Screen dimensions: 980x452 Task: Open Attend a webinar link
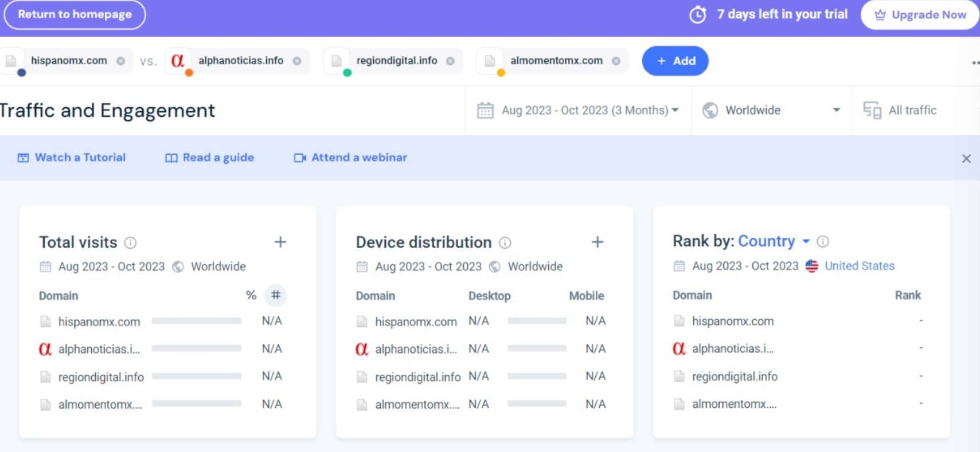point(350,158)
